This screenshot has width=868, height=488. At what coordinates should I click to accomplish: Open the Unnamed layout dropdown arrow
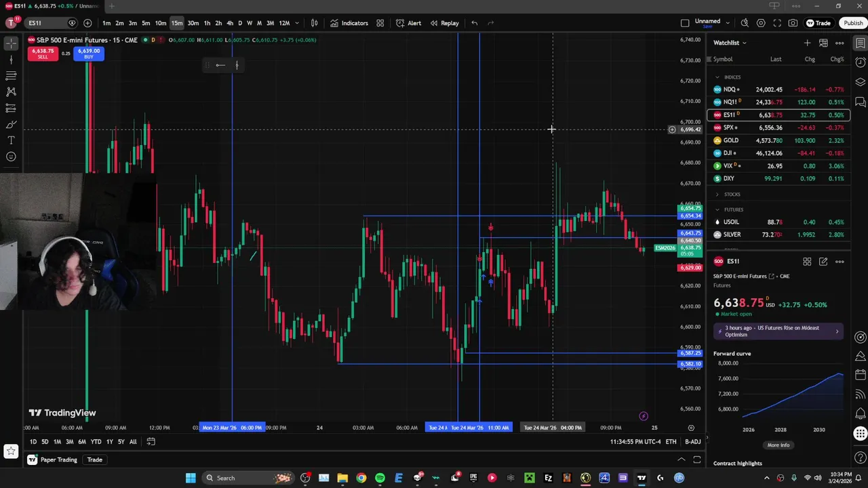pos(728,23)
